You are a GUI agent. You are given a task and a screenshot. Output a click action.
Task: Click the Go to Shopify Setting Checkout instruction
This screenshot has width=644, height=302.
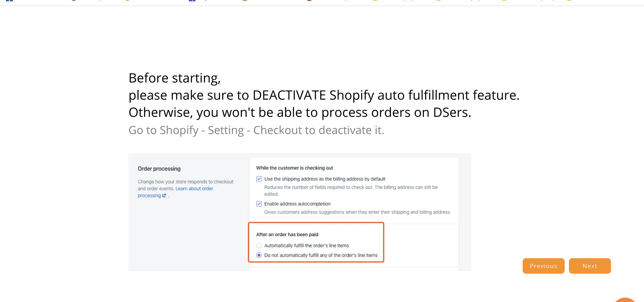coord(256,130)
